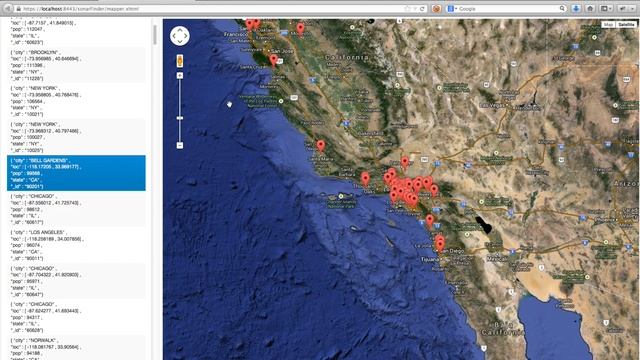Screen dimensions: 640x360
Task: Select NEW YORK entry with id 10021
Action: pyautogui.click(x=76, y=101)
